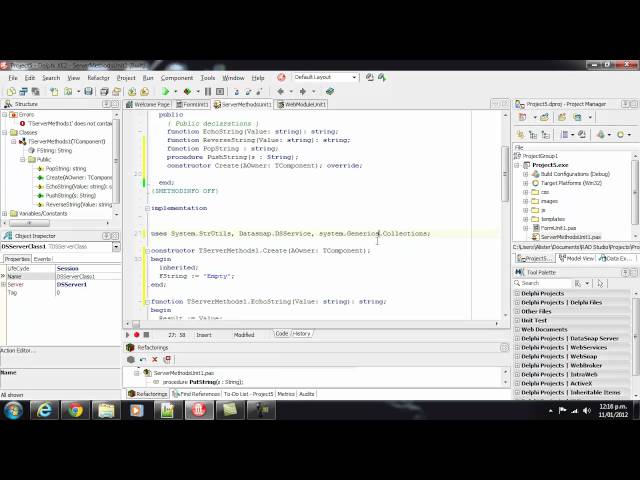Click the Project Manager Add new folder icon
The width and height of the screenshot is (640, 480).
click(x=562, y=118)
